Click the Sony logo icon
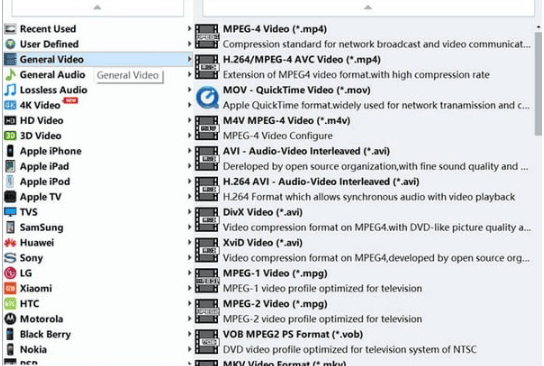This screenshot has width=544, height=366. (x=10, y=258)
